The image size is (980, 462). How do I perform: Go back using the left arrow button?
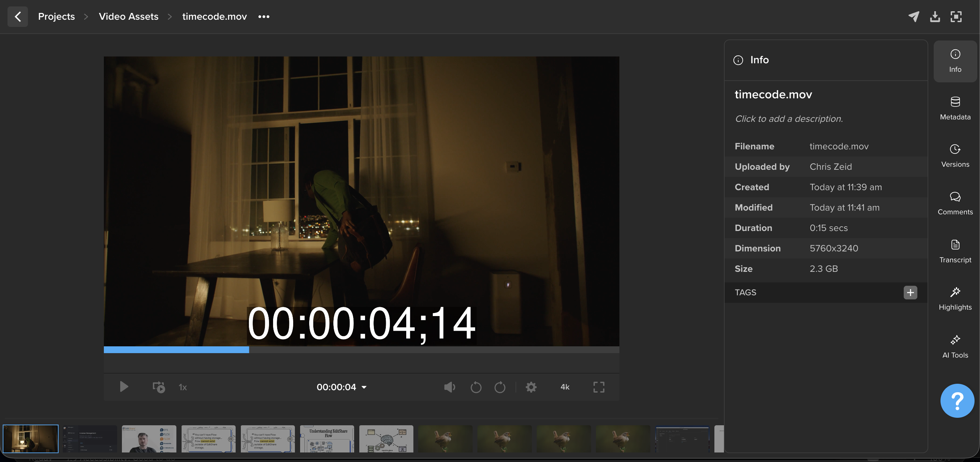[17, 17]
